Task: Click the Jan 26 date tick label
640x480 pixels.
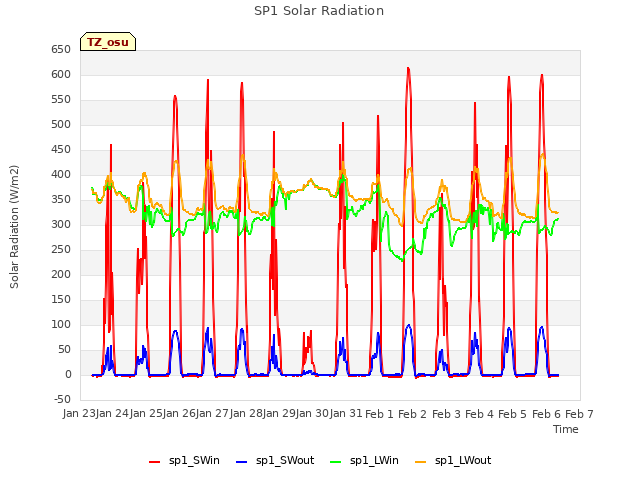Action: coord(179,414)
